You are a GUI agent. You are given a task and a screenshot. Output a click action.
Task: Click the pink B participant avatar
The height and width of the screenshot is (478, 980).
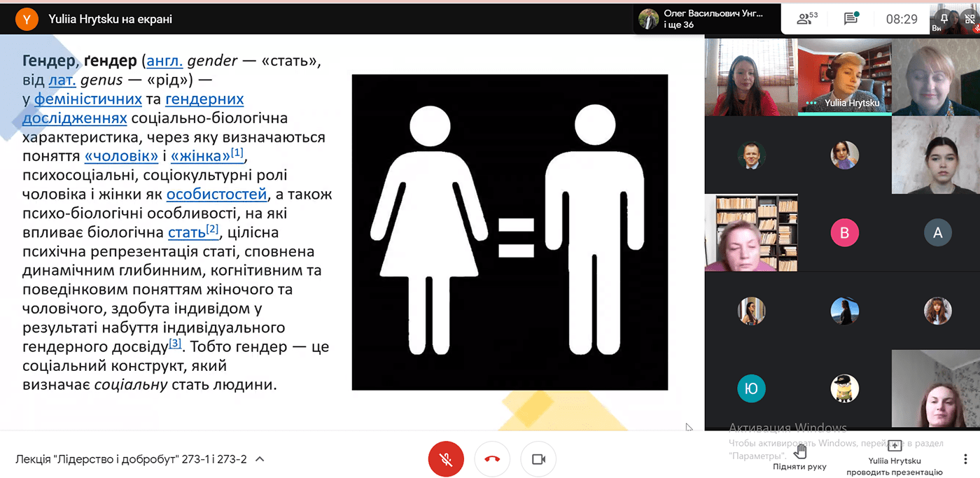click(844, 233)
